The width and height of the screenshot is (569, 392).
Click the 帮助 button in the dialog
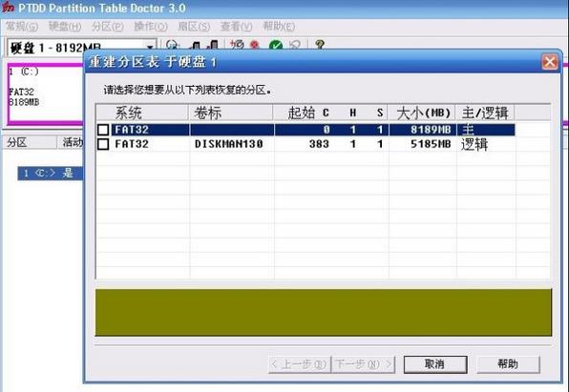[508, 364]
